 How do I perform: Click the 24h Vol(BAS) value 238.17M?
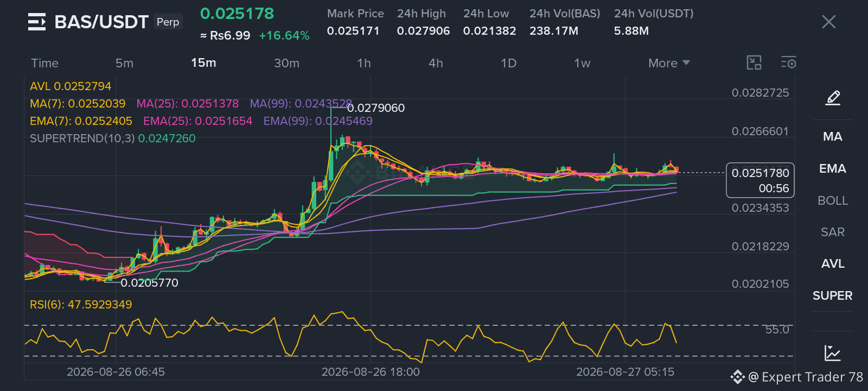coord(554,31)
